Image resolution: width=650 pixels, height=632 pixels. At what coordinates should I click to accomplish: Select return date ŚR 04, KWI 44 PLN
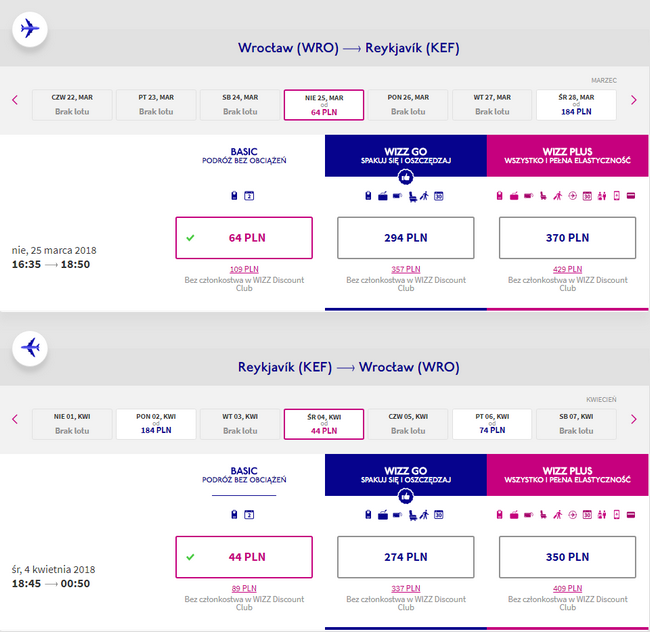pyautogui.click(x=324, y=424)
